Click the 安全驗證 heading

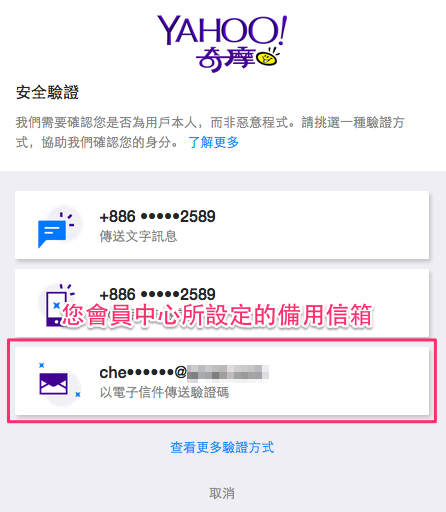coord(47,92)
